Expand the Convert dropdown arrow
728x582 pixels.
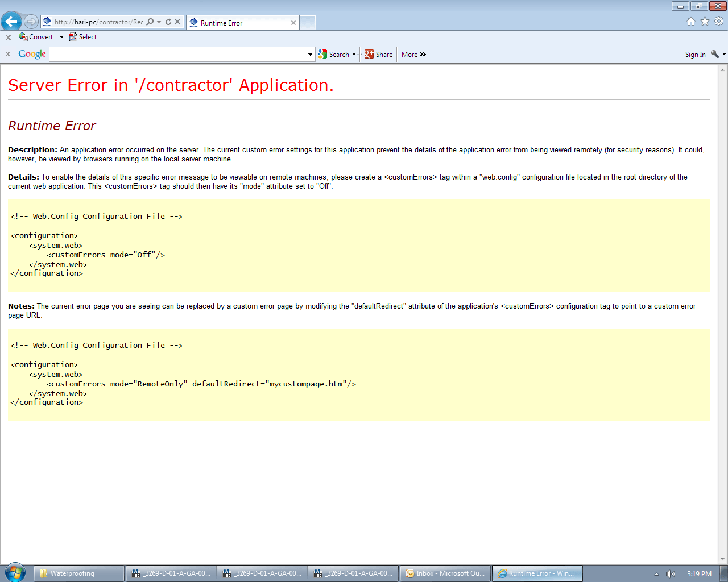point(61,37)
